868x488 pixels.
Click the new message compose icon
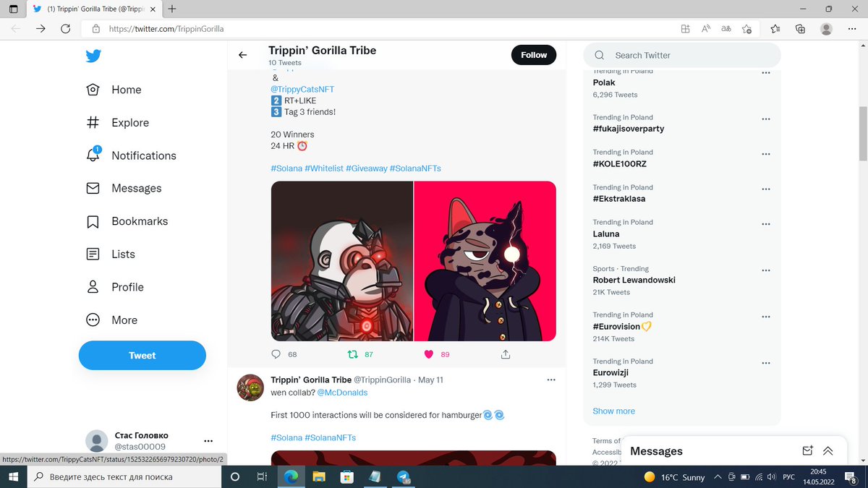point(808,450)
